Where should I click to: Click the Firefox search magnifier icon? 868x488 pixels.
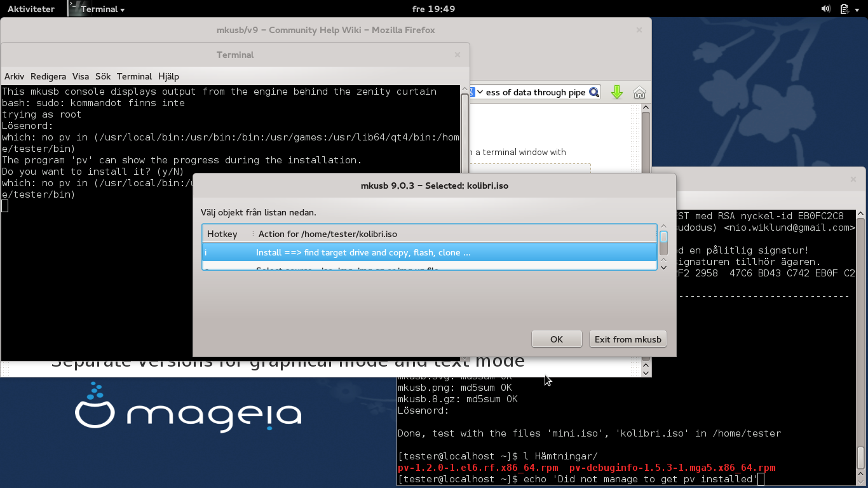pyautogui.click(x=594, y=92)
